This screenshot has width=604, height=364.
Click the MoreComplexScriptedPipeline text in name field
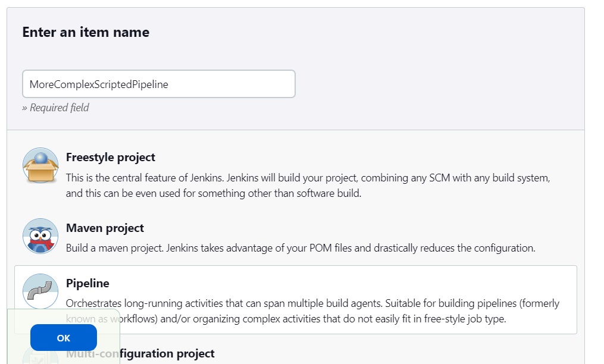(99, 84)
